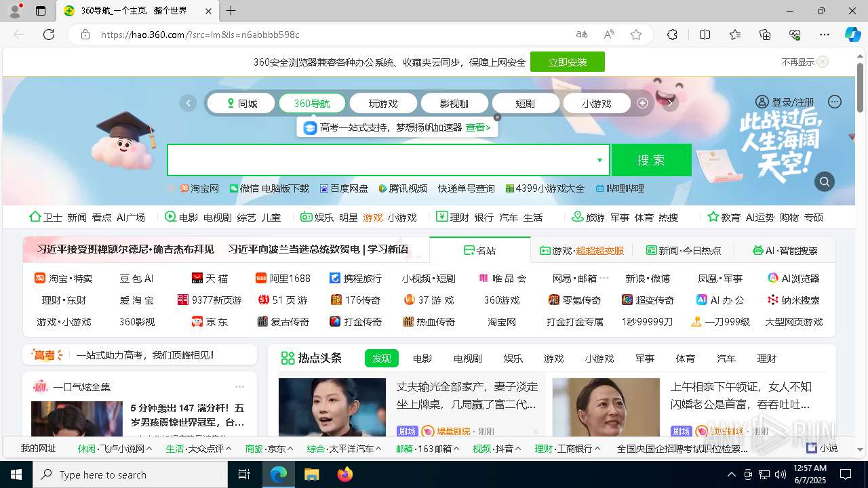Dismiss the top banner with 不再显示
The height and width of the screenshot is (488, 868).
click(804, 62)
